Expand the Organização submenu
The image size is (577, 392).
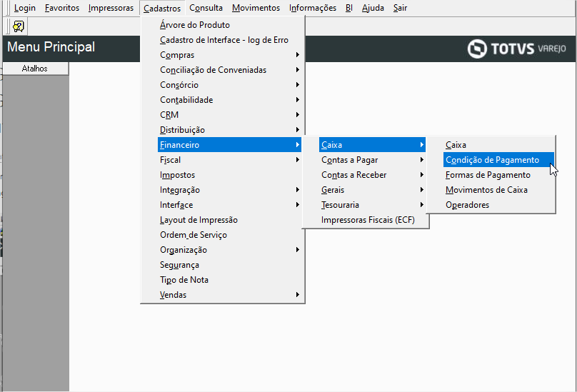pos(229,250)
